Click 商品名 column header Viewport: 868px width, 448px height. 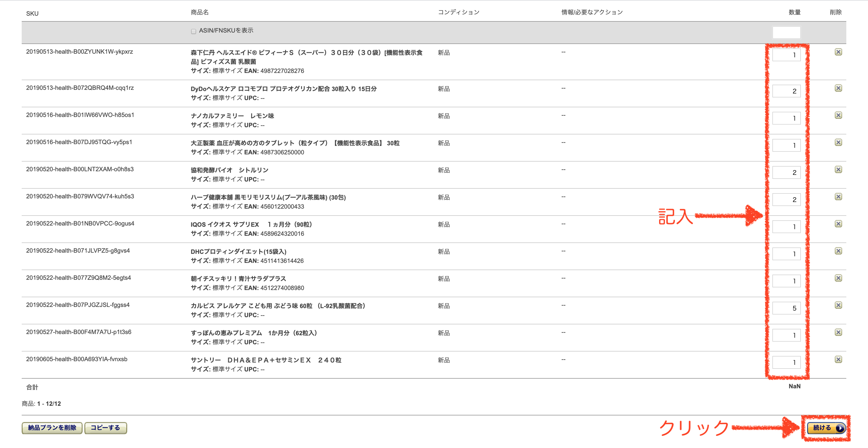click(x=200, y=12)
